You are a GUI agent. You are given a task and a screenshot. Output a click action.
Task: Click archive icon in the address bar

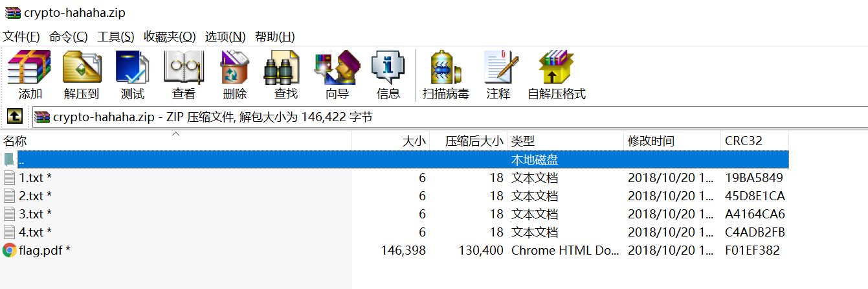click(x=43, y=117)
